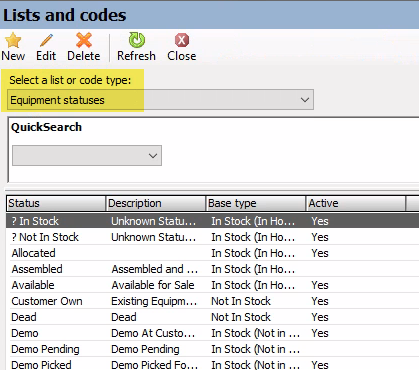Click the Active 'Yes' cell in the Allocated row
The image size is (419, 370).
(x=320, y=253)
